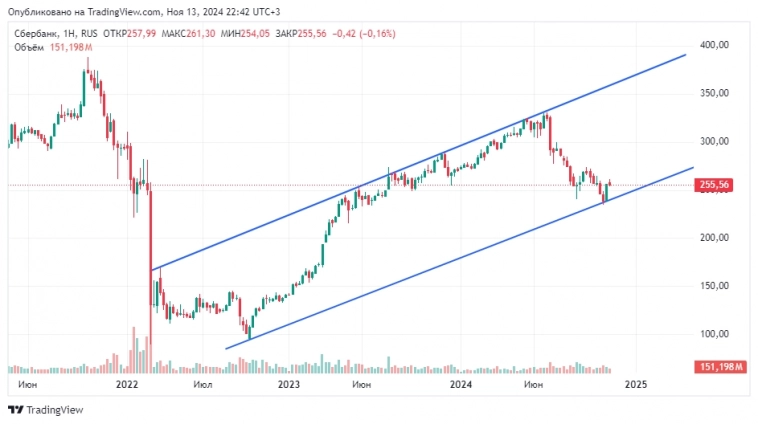
Task: Click the red volume label 151,198M on the axis
Action: click(720, 367)
